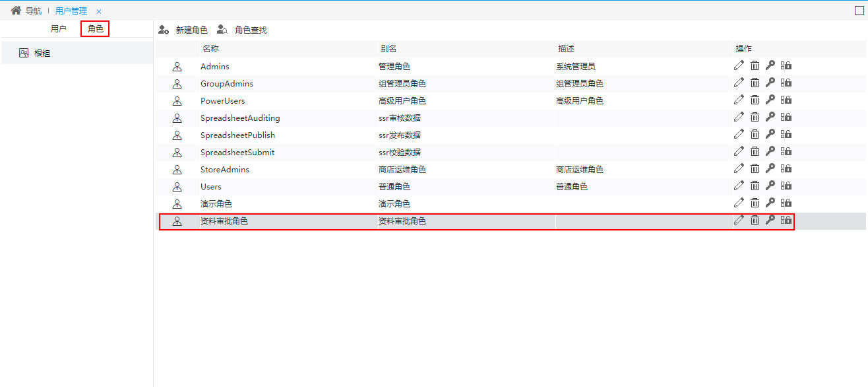The image size is (868, 387).
Task: Click the alias ssr校验数据
Action: coord(400,153)
